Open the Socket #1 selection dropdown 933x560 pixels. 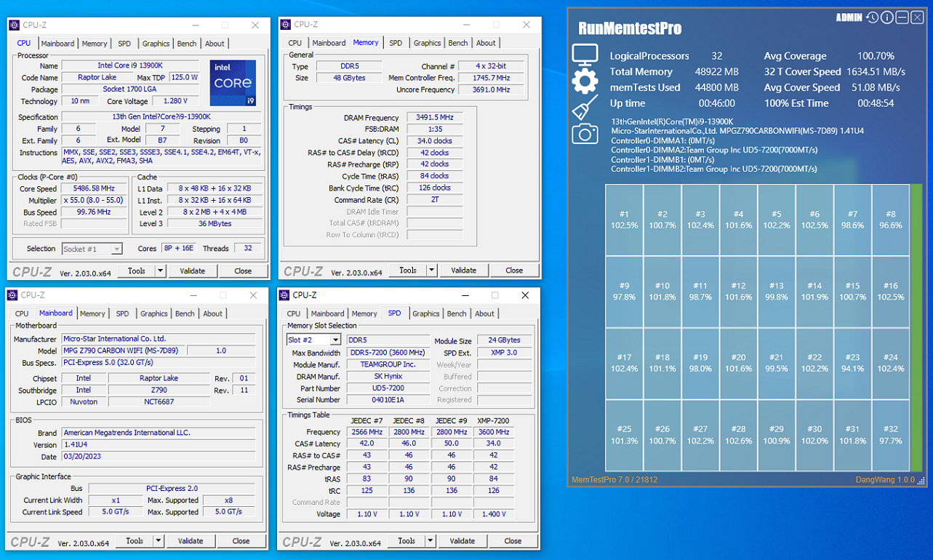(116, 249)
